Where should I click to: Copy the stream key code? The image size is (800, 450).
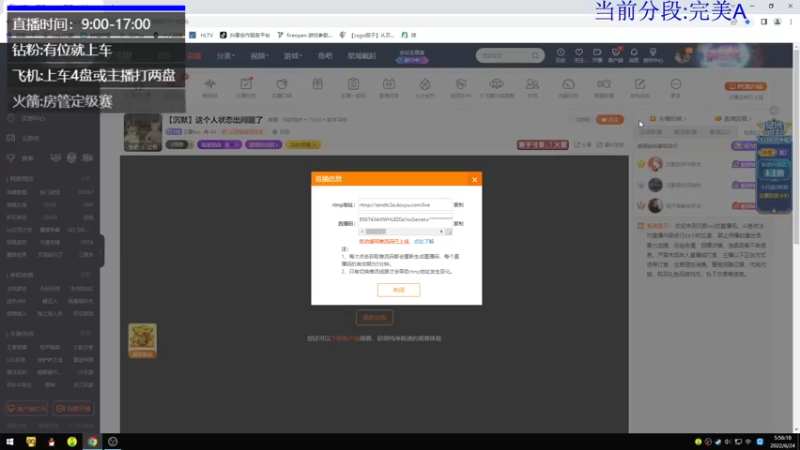pyautogui.click(x=459, y=223)
